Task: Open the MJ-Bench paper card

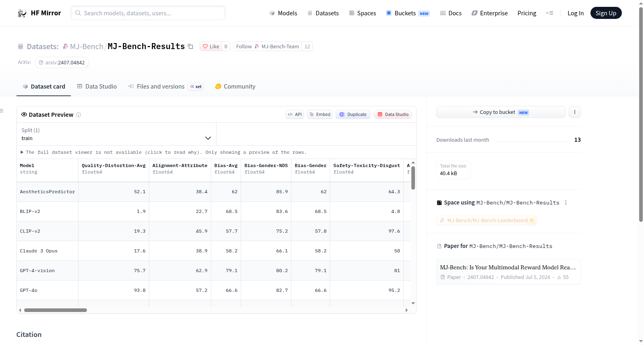Action: tap(508, 272)
